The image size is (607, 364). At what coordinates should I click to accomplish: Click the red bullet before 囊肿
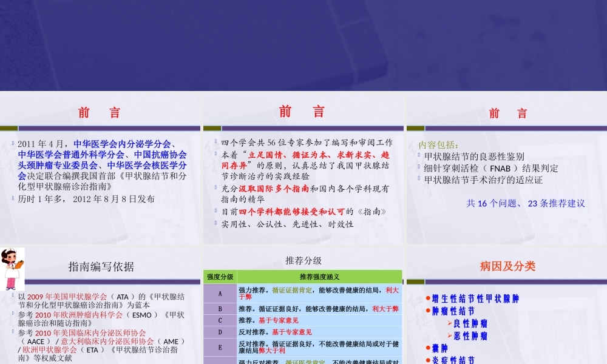(428, 348)
